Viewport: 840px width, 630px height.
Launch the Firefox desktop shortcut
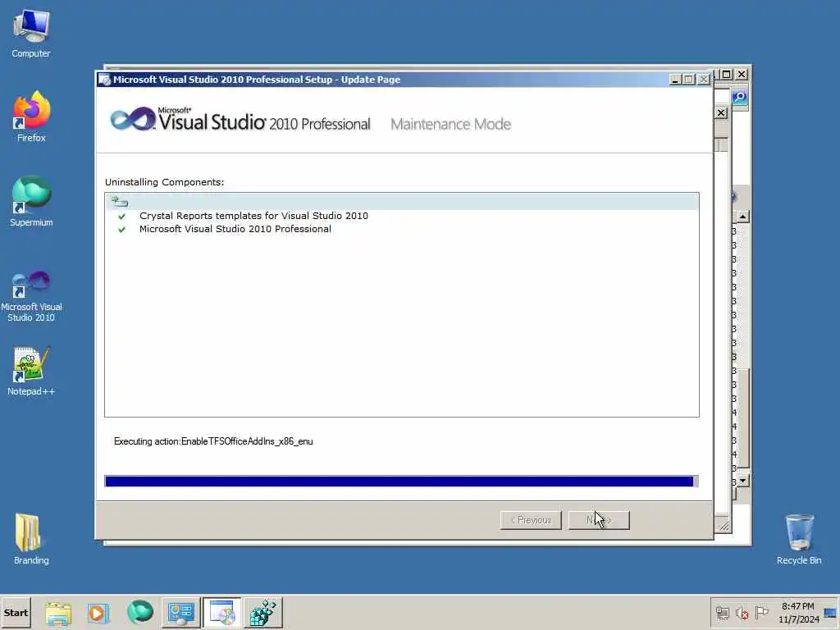click(x=31, y=116)
